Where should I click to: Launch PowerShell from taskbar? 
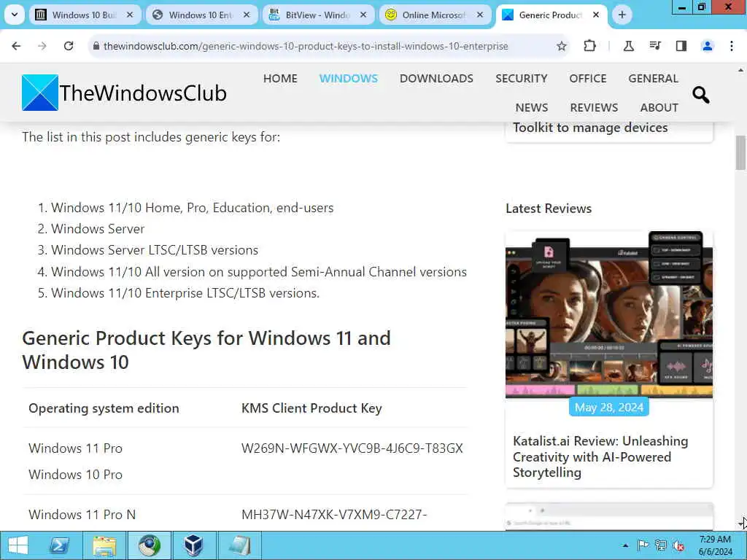[x=59, y=545]
